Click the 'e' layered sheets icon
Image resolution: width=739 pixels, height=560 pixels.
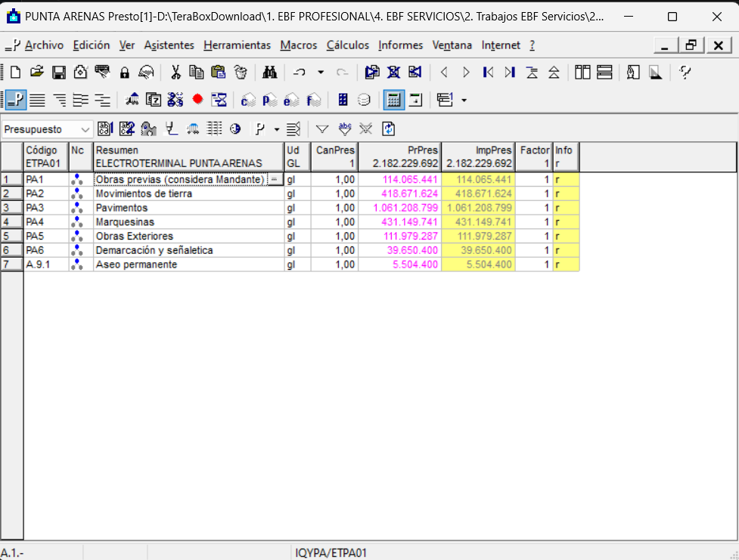click(x=291, y=100)
